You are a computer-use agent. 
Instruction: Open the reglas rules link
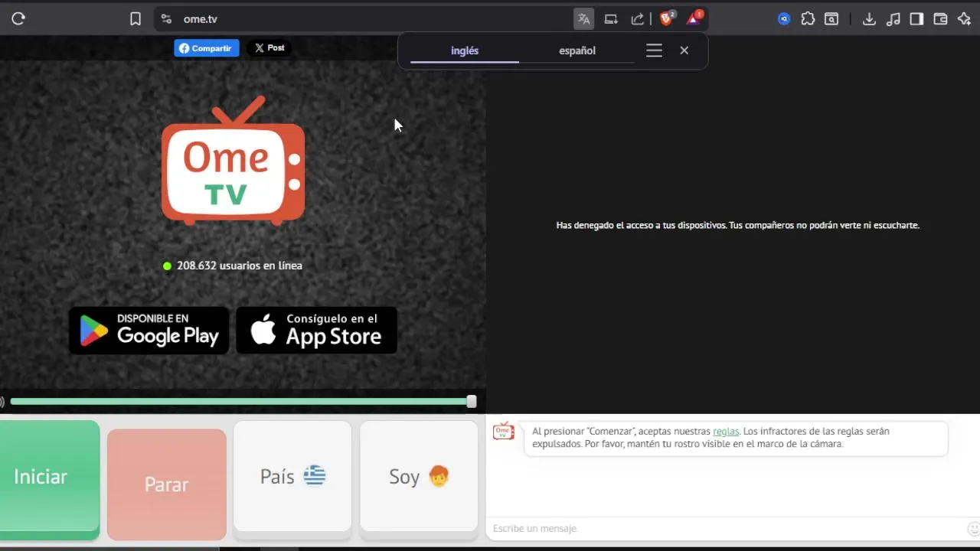tap(726, 432)
